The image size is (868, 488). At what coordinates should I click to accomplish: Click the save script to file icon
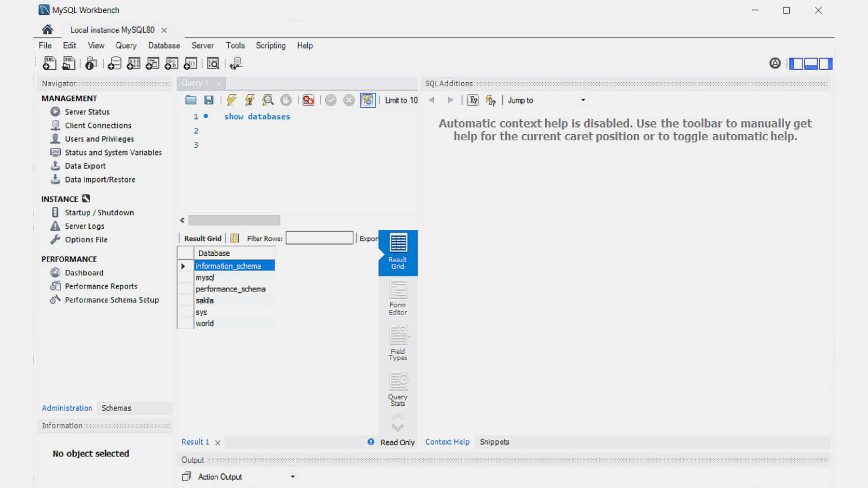coord(209,100)
